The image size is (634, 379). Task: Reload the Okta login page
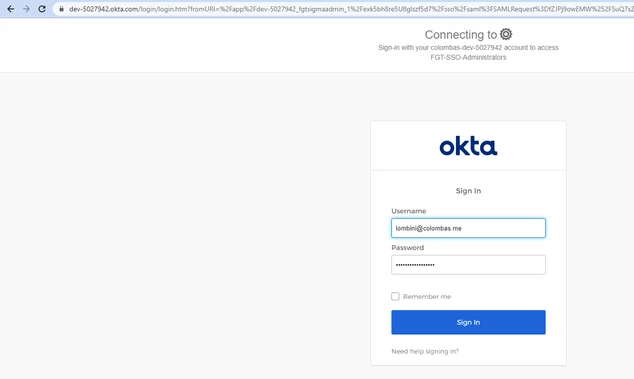pos(42,9)
